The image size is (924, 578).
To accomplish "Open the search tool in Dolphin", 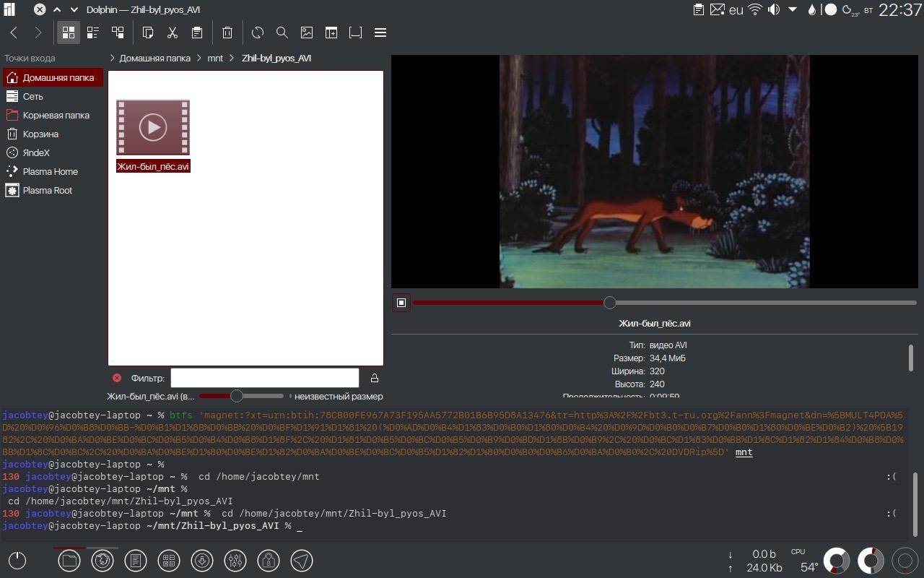I will (282, 33).
